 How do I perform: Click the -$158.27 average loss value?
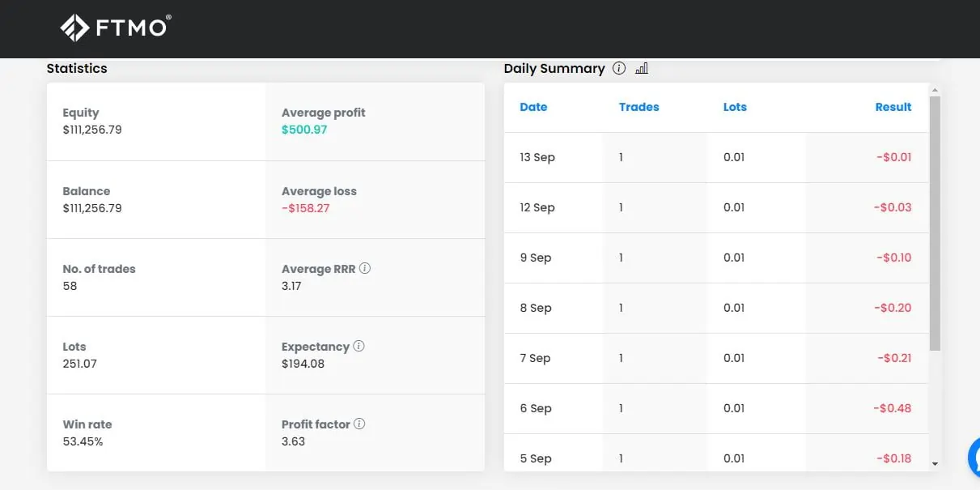[x=305, y=208]
